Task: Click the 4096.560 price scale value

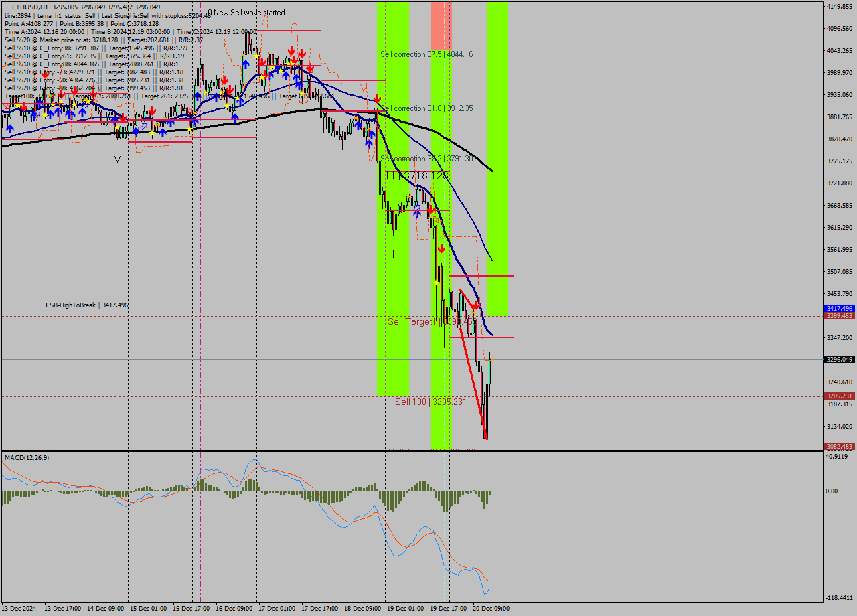Action: pyautogui.click(x=840, y=29)
